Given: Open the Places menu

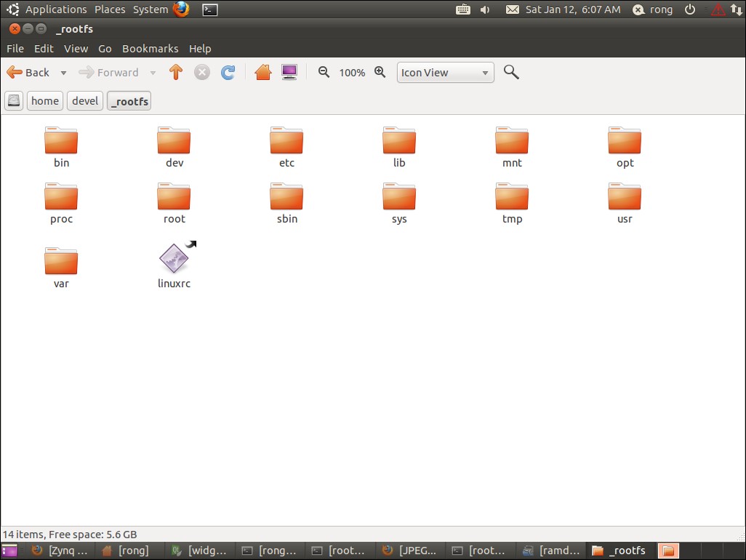Looking at the screenshot, I should (110, 9).
